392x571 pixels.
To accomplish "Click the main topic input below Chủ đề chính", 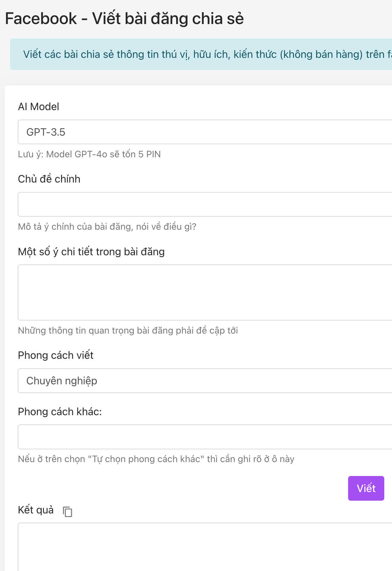I will (196, 204).
